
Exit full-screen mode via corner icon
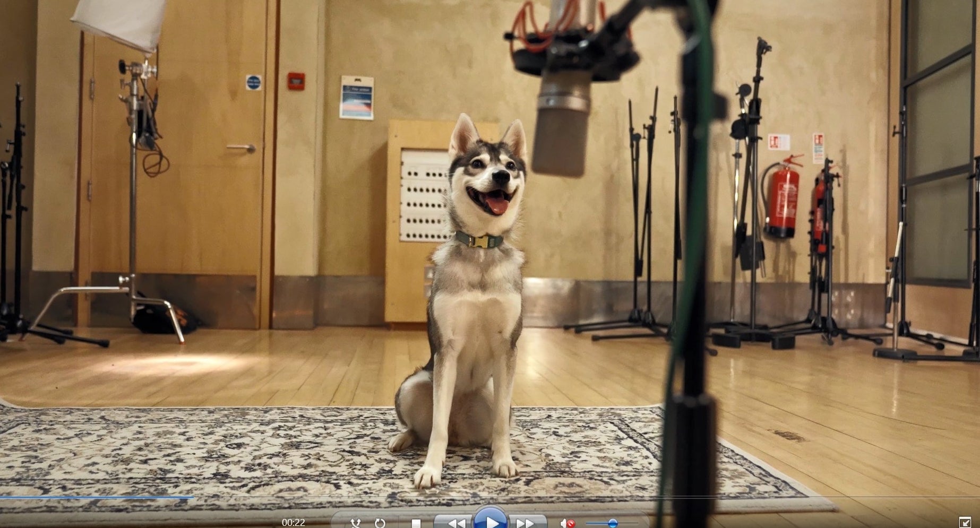965,522
